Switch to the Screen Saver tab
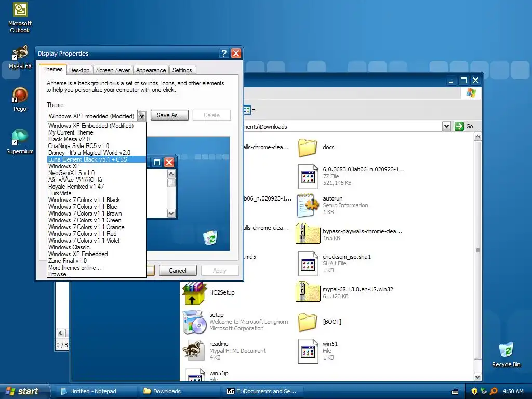The height and width of the screenshot is (399, 532). tap(113, 70)
